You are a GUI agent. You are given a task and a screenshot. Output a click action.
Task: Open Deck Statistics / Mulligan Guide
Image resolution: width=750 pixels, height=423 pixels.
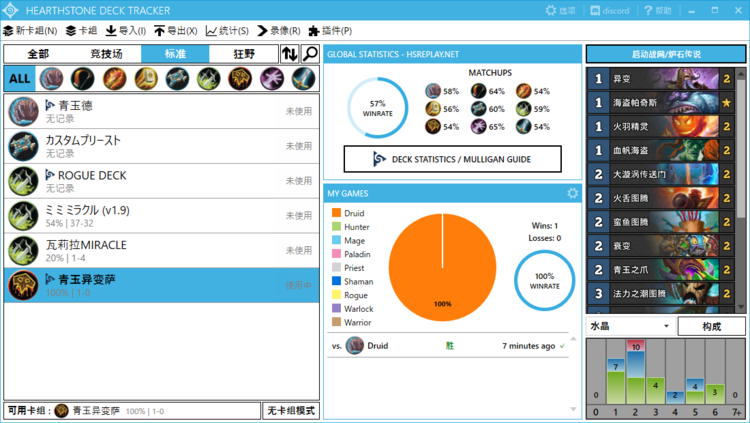[452, 159]
